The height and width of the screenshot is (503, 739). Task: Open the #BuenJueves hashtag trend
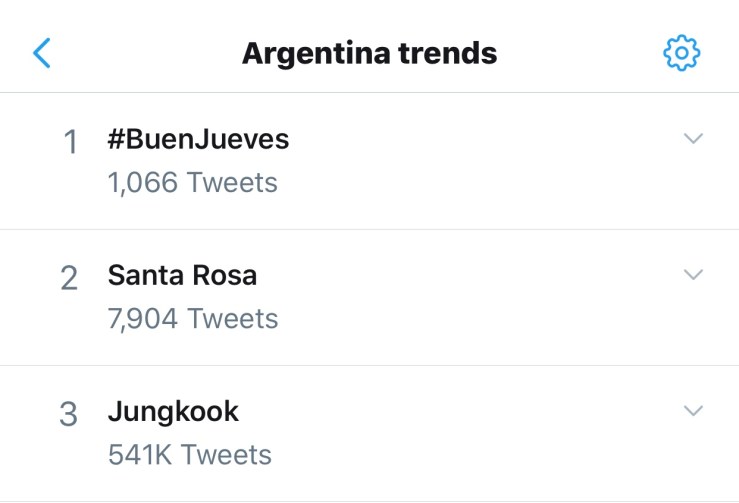click(x=198, y=139)
